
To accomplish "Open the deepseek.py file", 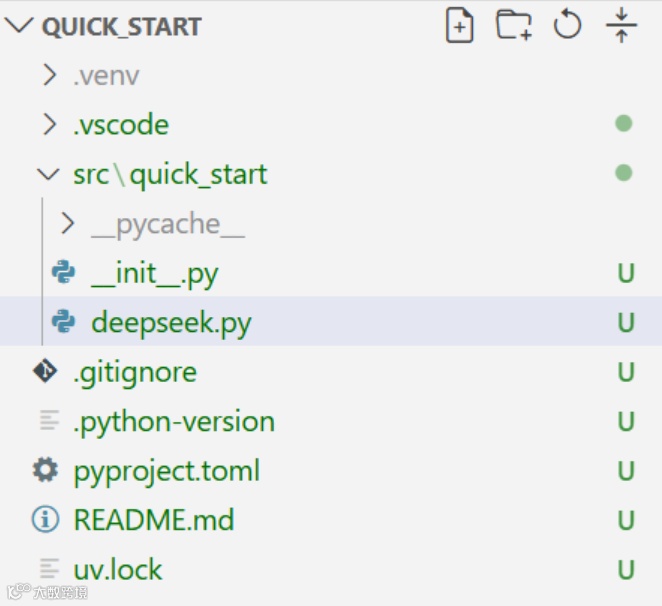I will click(x=171, y=323).
